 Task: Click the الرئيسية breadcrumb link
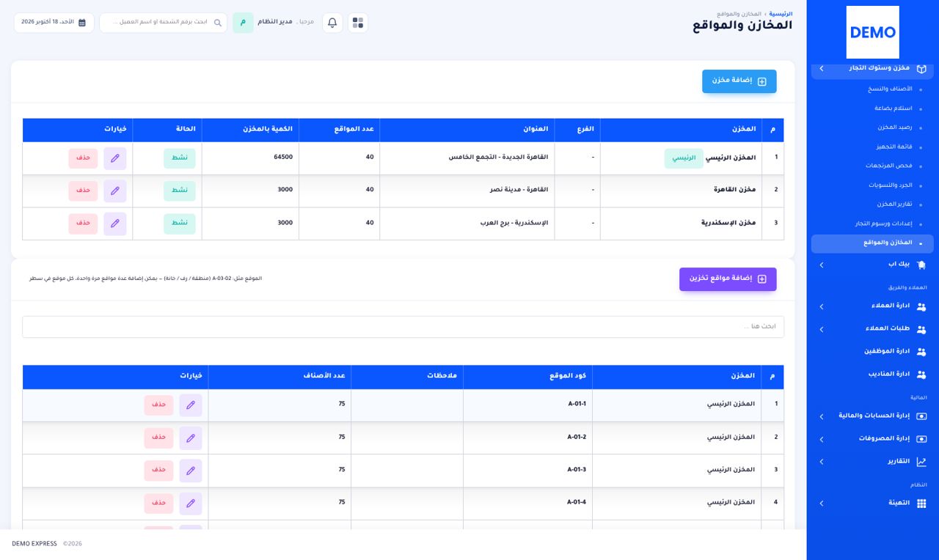click(x=781, y=14)
